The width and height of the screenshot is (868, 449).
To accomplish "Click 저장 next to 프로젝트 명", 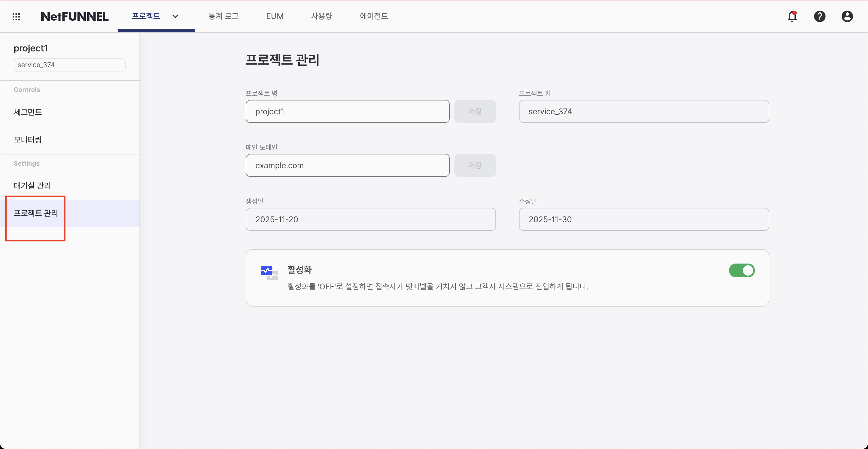I will point(475,111).
